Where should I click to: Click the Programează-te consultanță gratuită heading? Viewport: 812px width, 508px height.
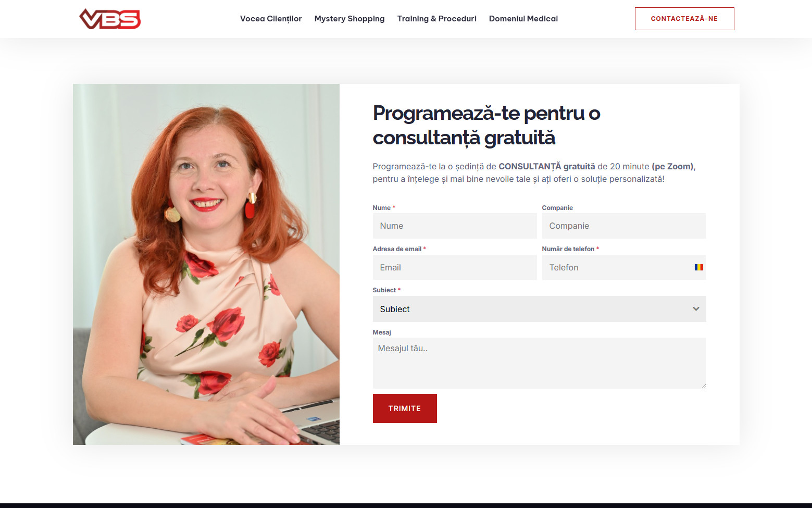tap(486, 126)
